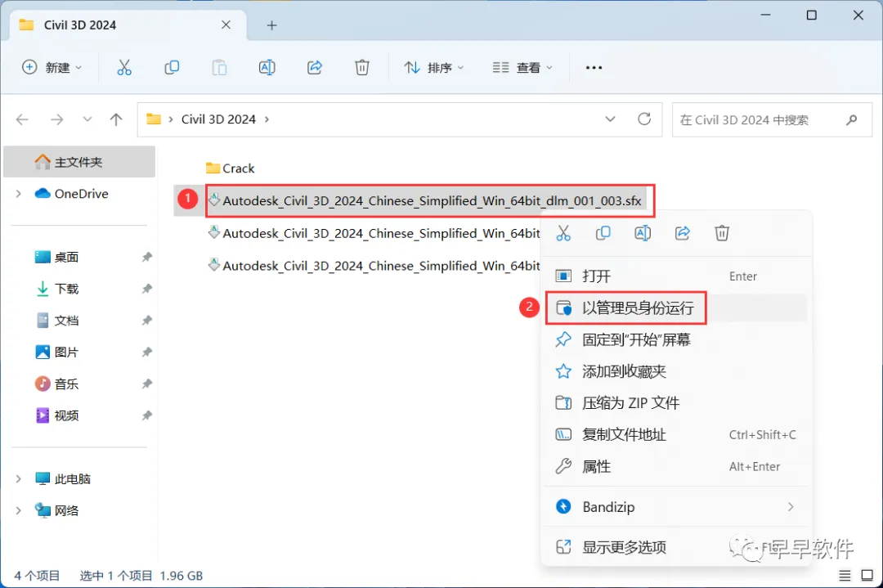Click the Cut icon in the context menu
The width and height of the screenshot is (883, 588).
(563, 232)
